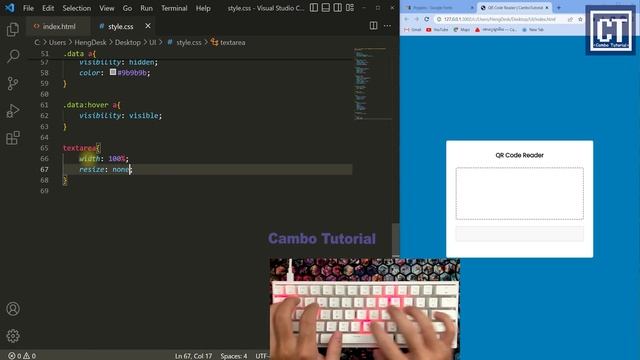Screen dimensions: 640x360
Task: Open the errors and warnings status indicator
Action: click(x=22, y=356)
